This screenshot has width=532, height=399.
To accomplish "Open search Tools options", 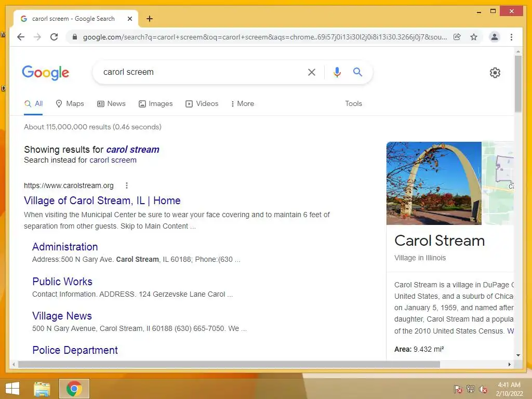I will 353,104.
